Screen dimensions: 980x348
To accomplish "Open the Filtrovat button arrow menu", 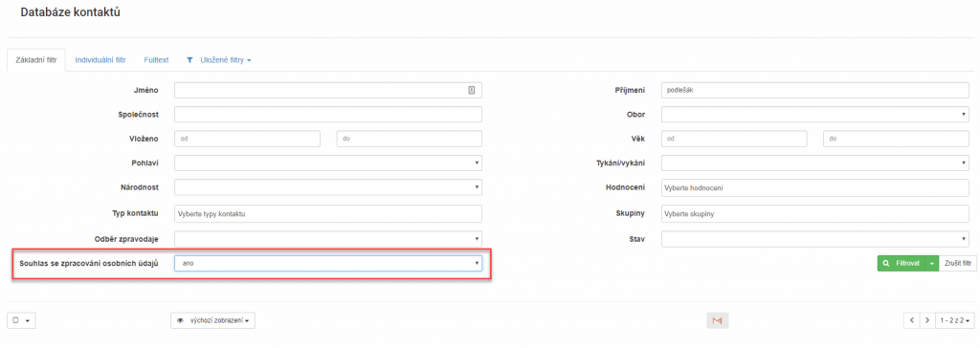I will pyautogui.click(x=931, y=264).
